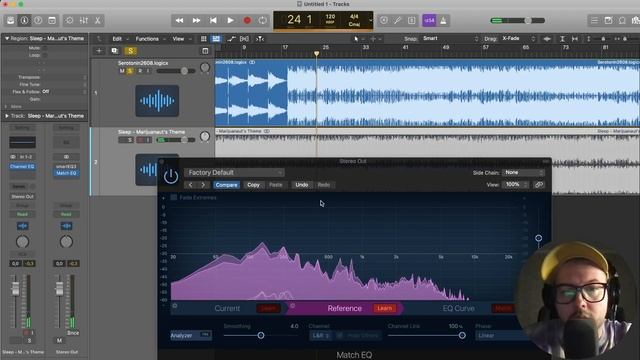Click the Waveform Zoom button
This screenshot has height=360, width=640.
point(547,39)
